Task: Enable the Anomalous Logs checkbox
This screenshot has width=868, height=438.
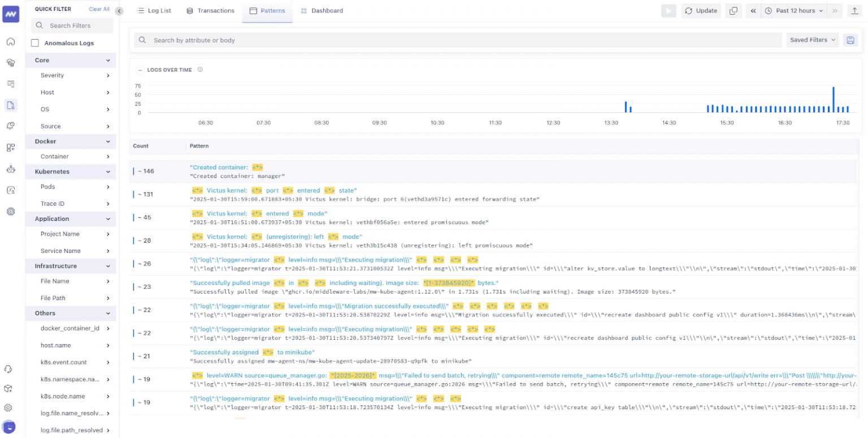Action: tap(35, 43)
